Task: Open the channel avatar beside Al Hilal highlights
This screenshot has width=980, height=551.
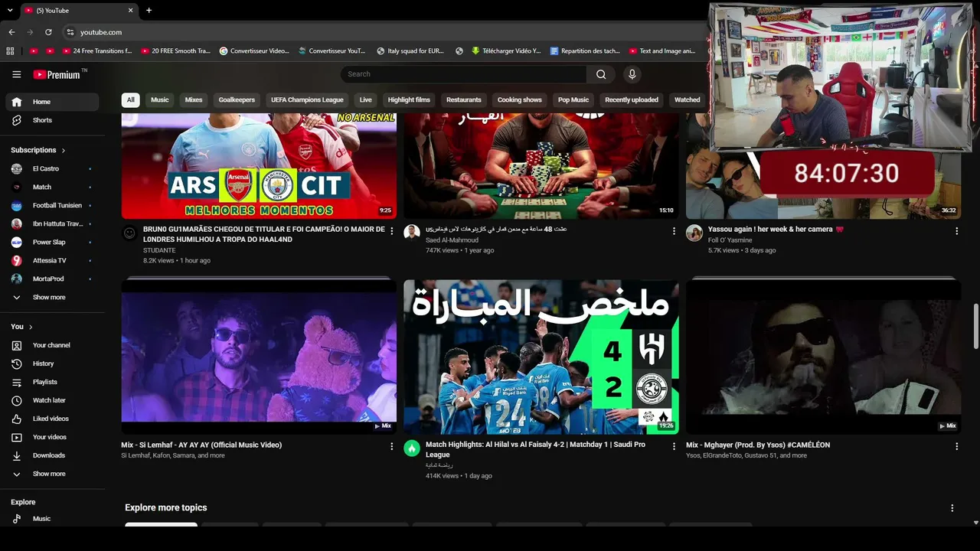Action: click(412, 448)
